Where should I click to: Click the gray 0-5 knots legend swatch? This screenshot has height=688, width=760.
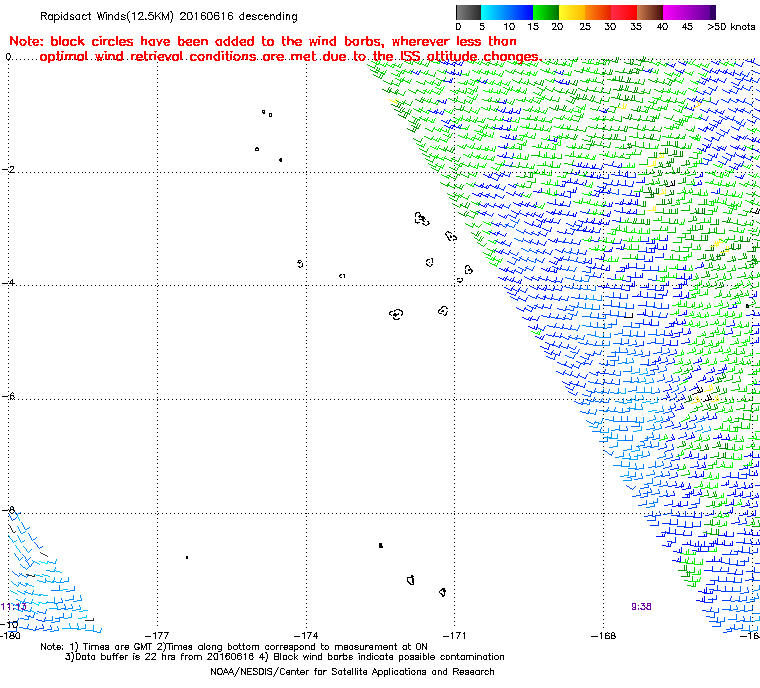[468, 12]
